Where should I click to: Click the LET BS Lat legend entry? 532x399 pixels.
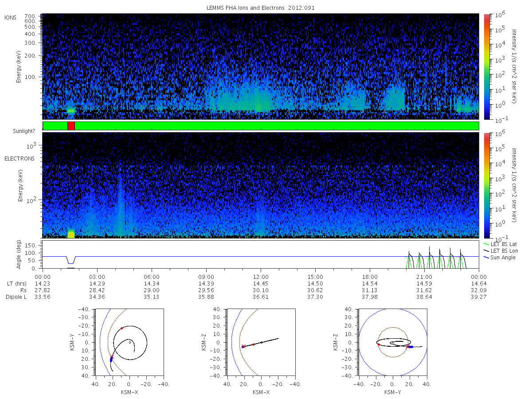point(500,244)
